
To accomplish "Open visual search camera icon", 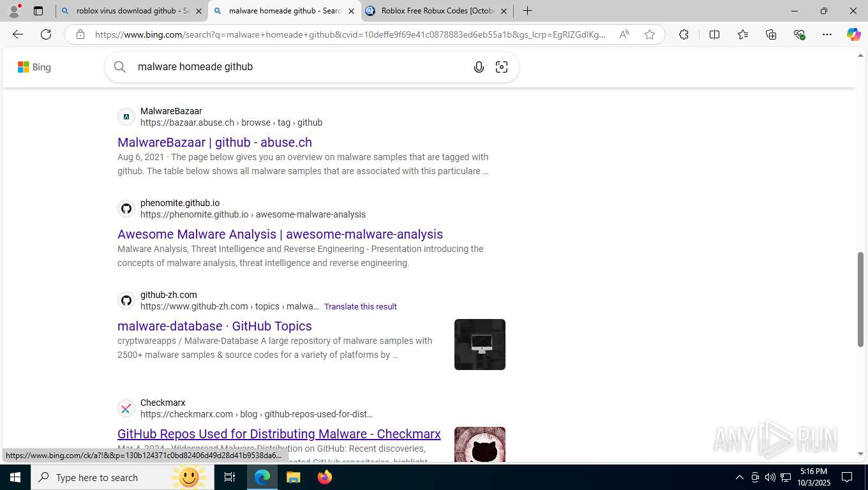I will (502, 67).
